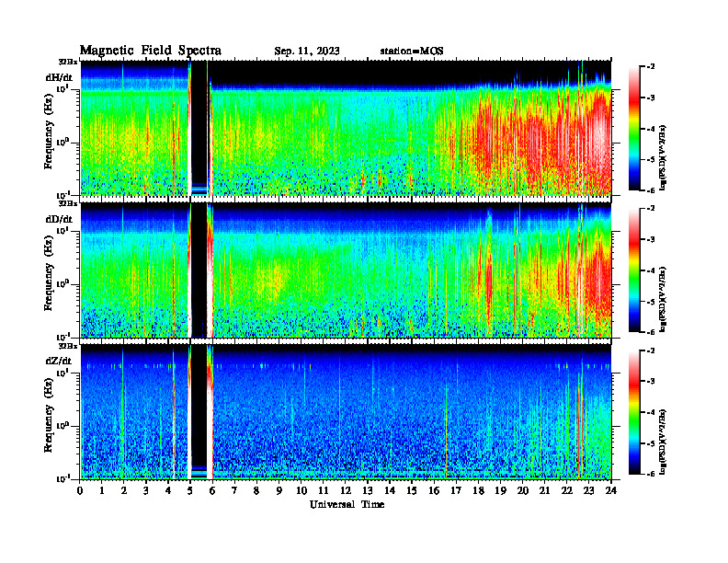
Task: Click the dZ/dt color scale bar
Action: pos(634,412)
